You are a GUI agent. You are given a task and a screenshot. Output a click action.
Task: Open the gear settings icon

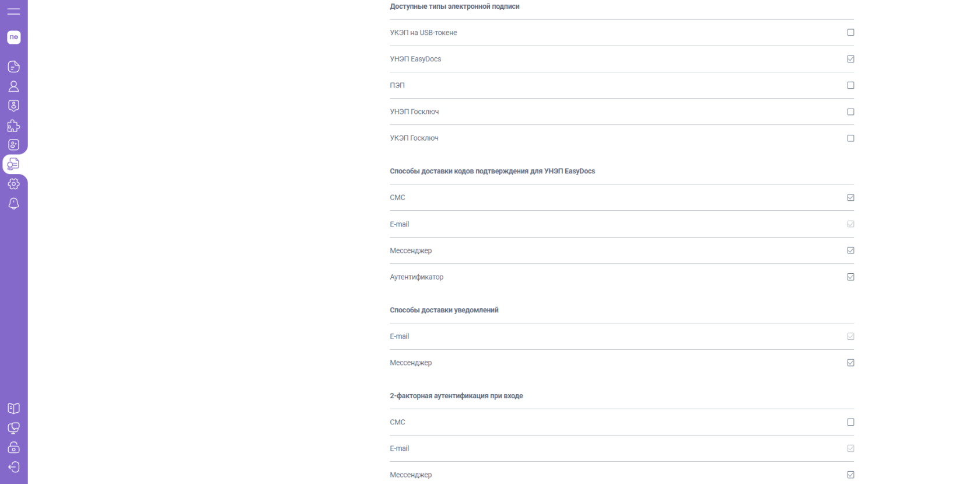pos(13,184)
